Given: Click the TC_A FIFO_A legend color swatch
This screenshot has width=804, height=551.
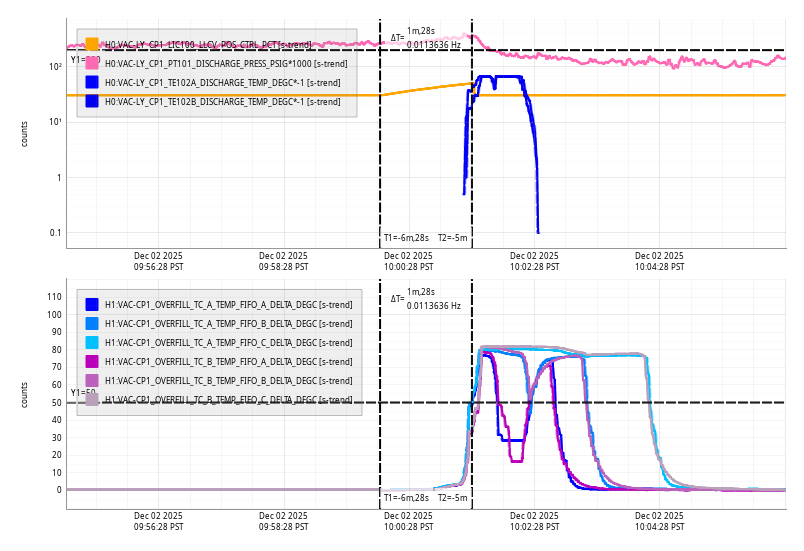Looking at the screenshot, I should pos(92,304).
